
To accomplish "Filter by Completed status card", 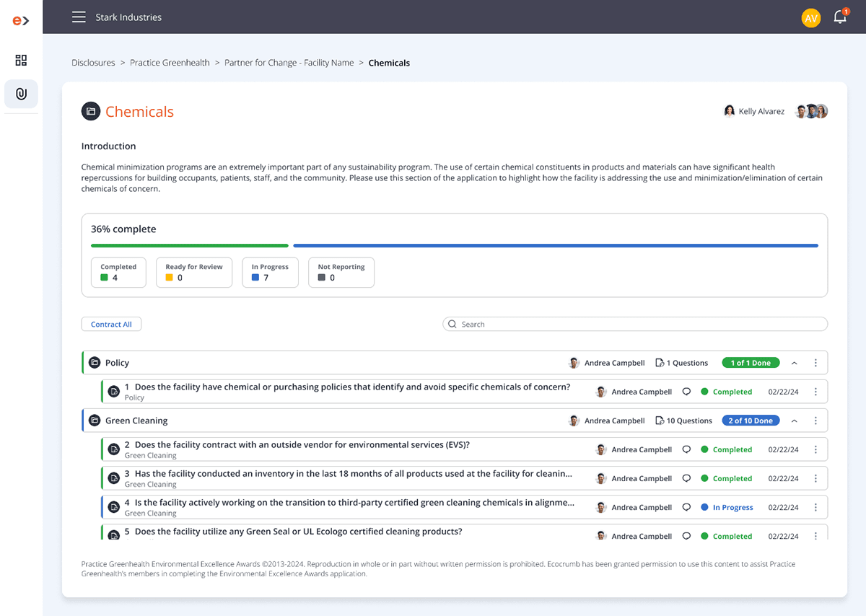I will point(118,272).
